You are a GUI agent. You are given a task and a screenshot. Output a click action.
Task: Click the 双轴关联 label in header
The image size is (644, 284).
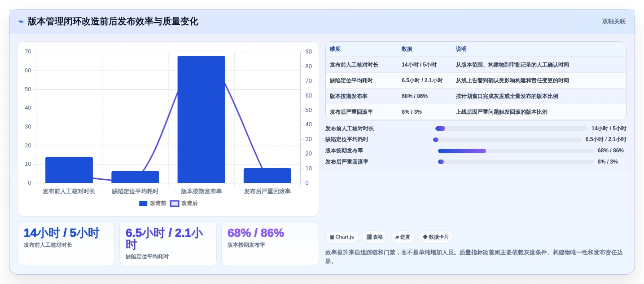(x=613, y=22)
